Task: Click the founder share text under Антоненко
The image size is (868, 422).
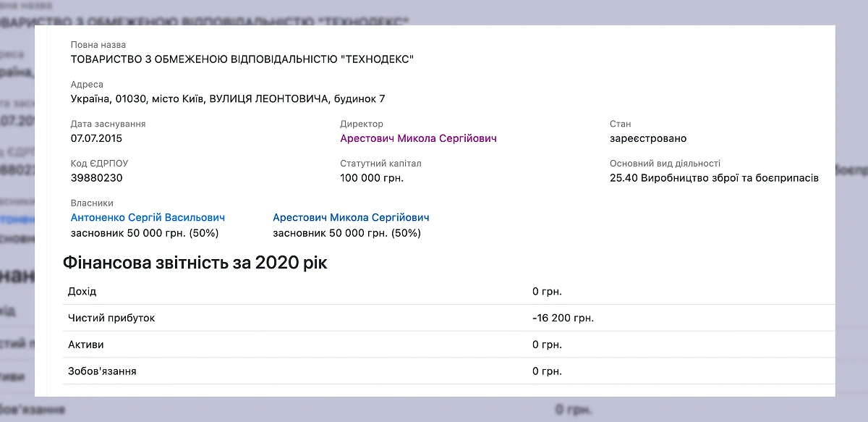Action: 145,233
